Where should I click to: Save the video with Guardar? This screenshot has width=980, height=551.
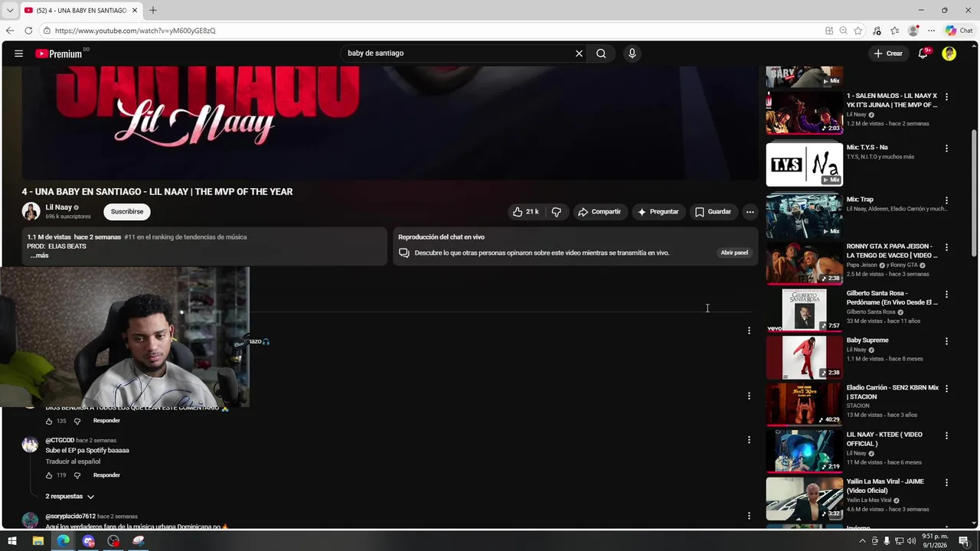click(x=713, y=212)
